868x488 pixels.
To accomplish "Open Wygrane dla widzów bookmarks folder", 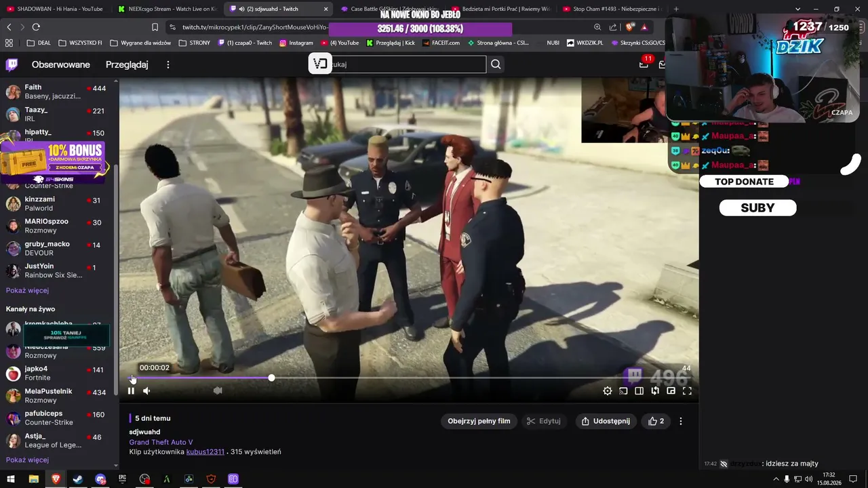I will (x=140, y=43).
